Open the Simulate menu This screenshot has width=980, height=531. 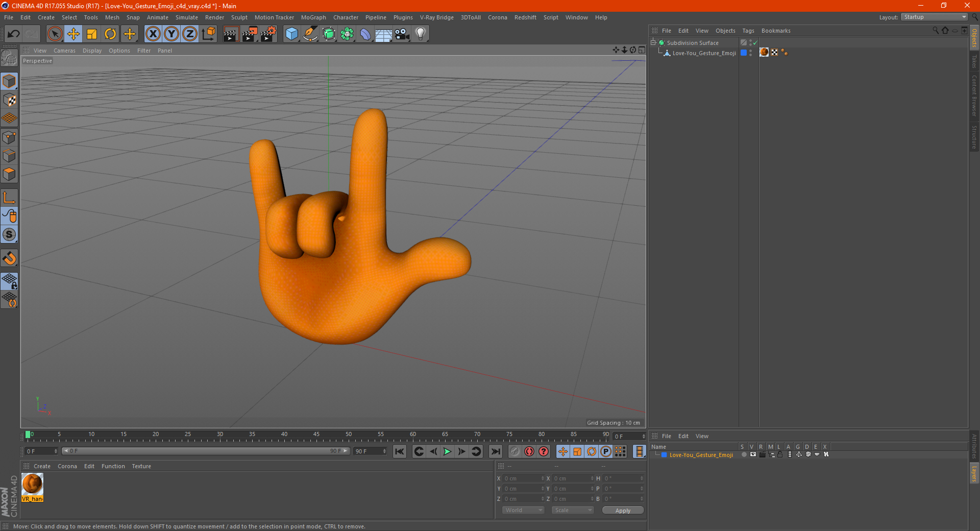tap(187, 17)
